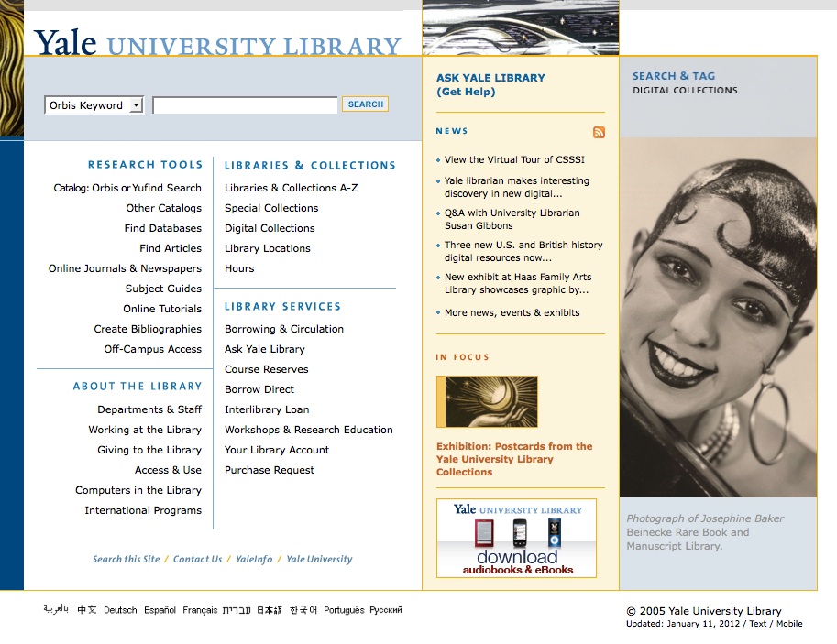837x644 pixels.
Task: Open Your Library Account
Action: coord(277,450)
